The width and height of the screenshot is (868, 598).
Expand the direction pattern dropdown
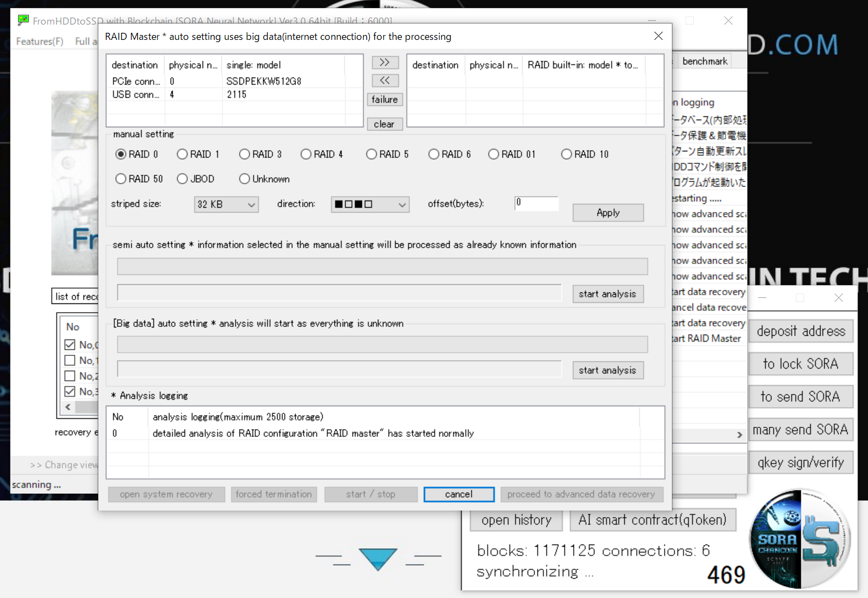[x=370, y=204]
